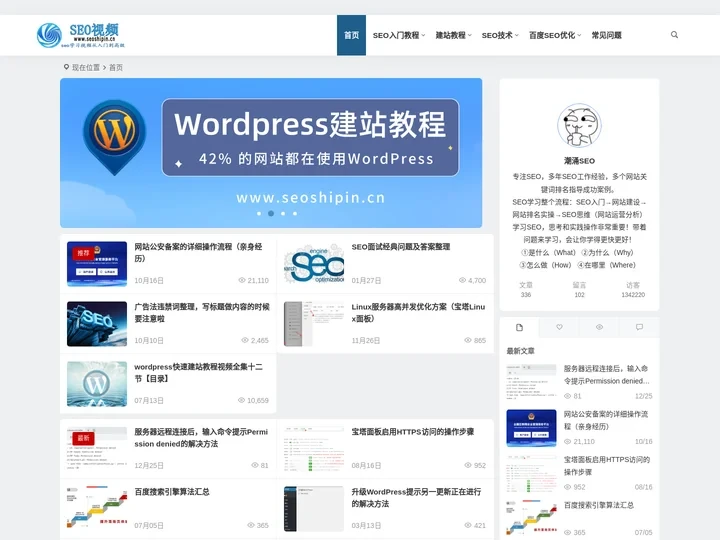Open article 升级WordPress提示另一更新正在进行

(416, 498)
